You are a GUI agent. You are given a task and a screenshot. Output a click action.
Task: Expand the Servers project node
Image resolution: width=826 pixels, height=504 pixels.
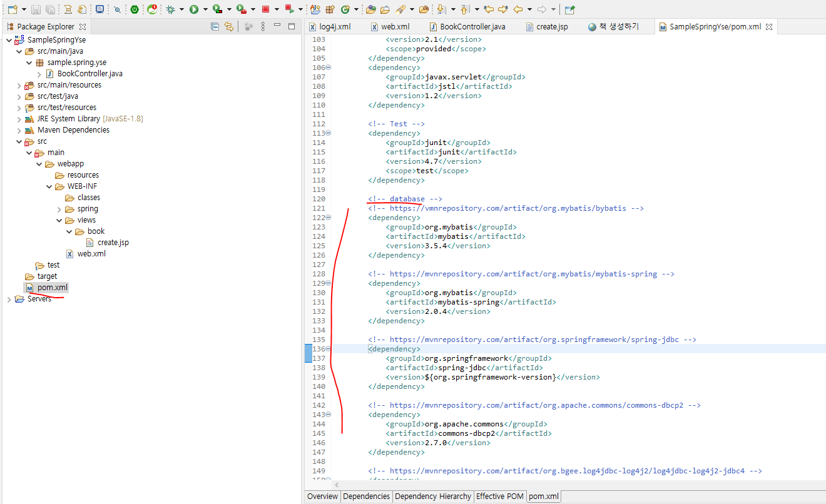coord(8,299)
